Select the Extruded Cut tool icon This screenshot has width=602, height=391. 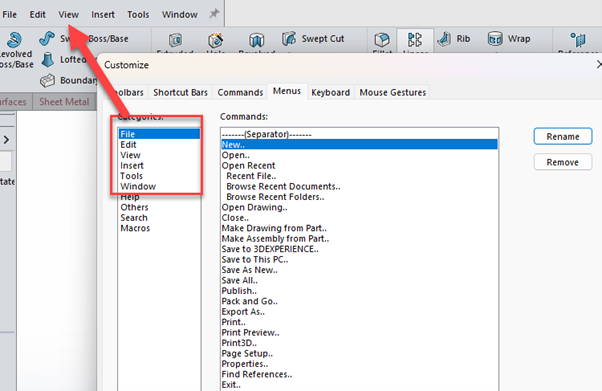pos(175,40)
